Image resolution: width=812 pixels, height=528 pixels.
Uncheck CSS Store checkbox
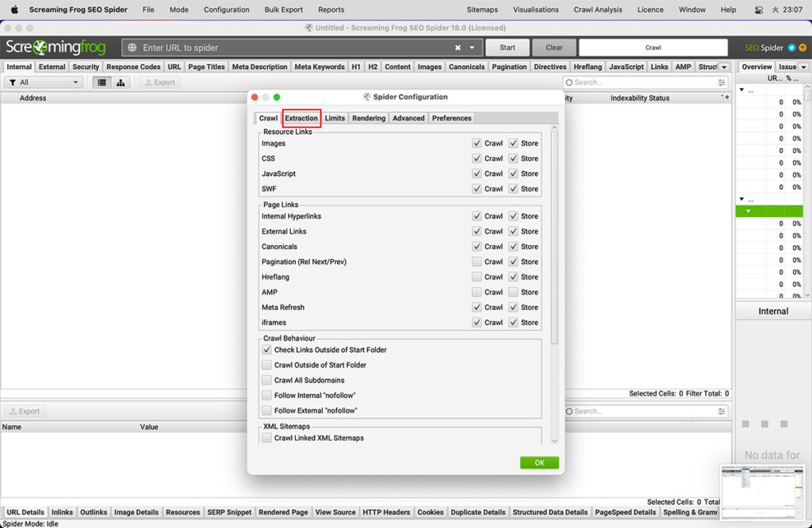pos(513,159)
